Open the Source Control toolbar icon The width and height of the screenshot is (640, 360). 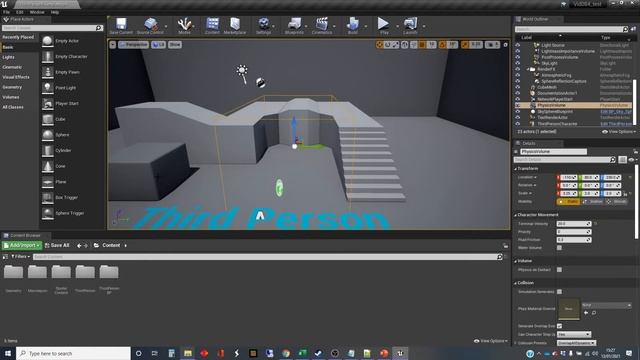(150, 25)
